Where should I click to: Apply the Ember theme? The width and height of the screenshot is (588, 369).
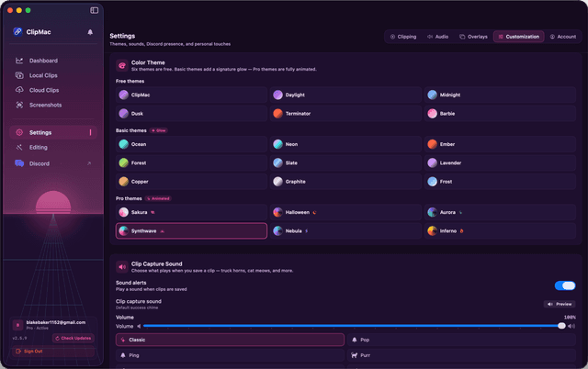click(500, 144)
